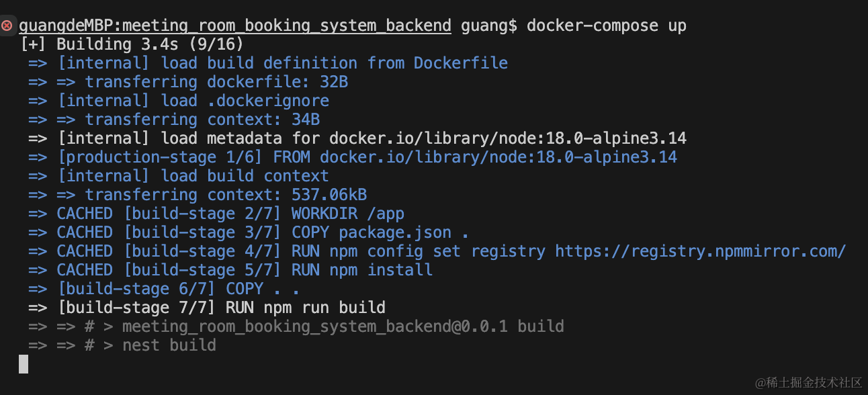Click the RUN npm run build step
The width and height of the screenshot is (868, 395).
[x=207, y=308]
